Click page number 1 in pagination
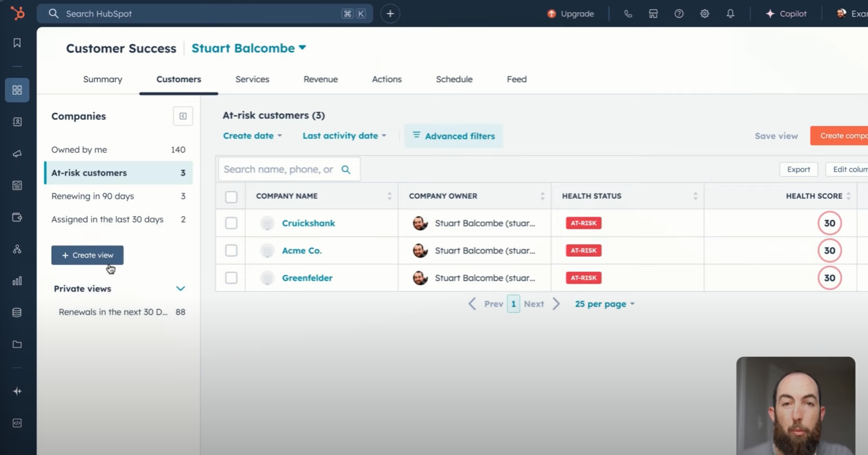868x455 pixels. pyautogui.click(x=514, y=304)
